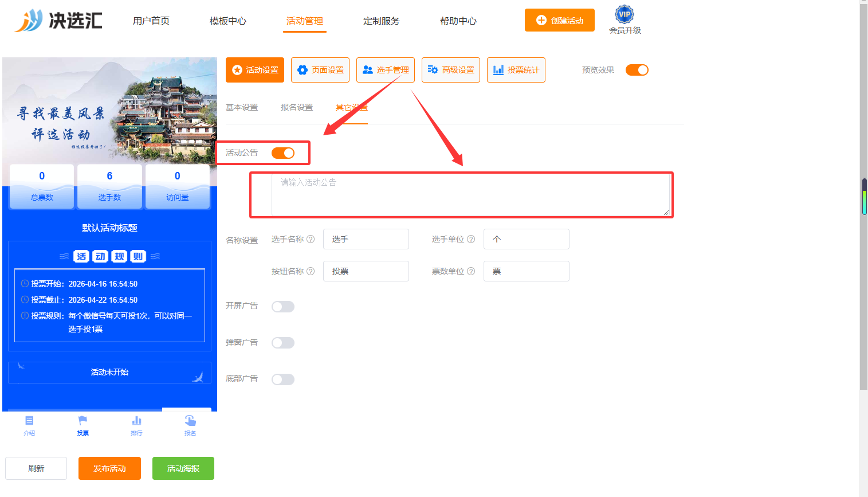Switch to the 基本设置 tab
The image size is (868, 497).
tap(242, 107)
